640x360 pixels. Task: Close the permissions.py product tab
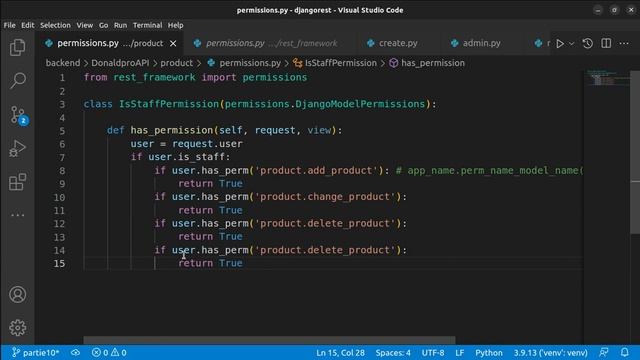click(173, 43)
